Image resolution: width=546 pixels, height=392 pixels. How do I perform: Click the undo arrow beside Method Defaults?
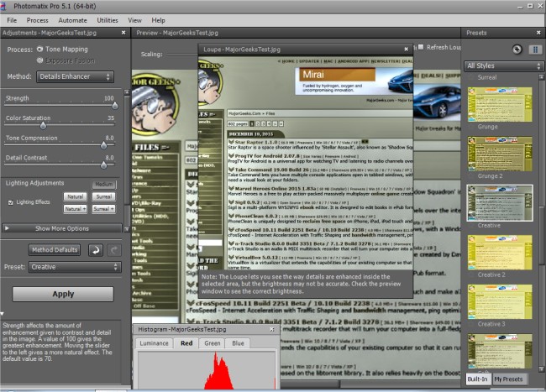[95, 250]
